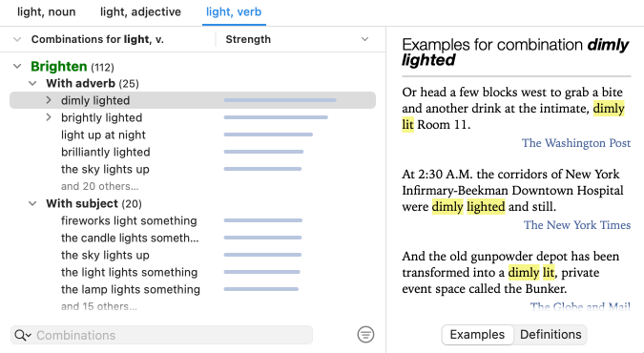
Task: Collapse the Brighten sense group
Action: click(x=17, y=66)
